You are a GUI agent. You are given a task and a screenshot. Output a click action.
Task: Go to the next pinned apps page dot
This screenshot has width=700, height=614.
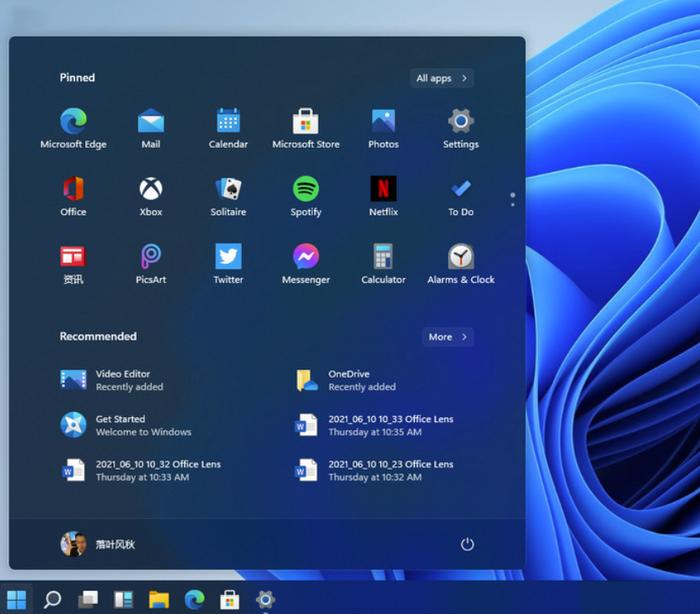pos(512,205)
